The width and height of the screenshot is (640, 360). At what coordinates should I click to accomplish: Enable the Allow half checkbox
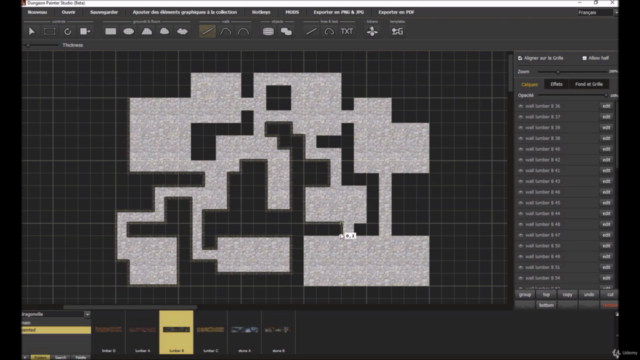coord(584,58)
